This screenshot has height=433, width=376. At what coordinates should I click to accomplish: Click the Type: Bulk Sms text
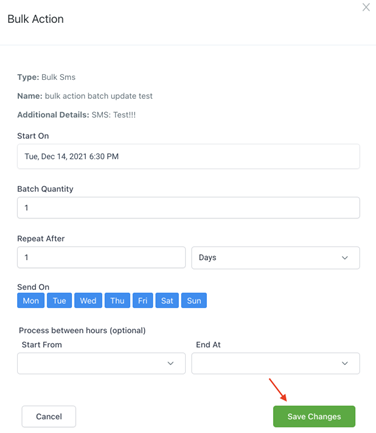[46, 77]
